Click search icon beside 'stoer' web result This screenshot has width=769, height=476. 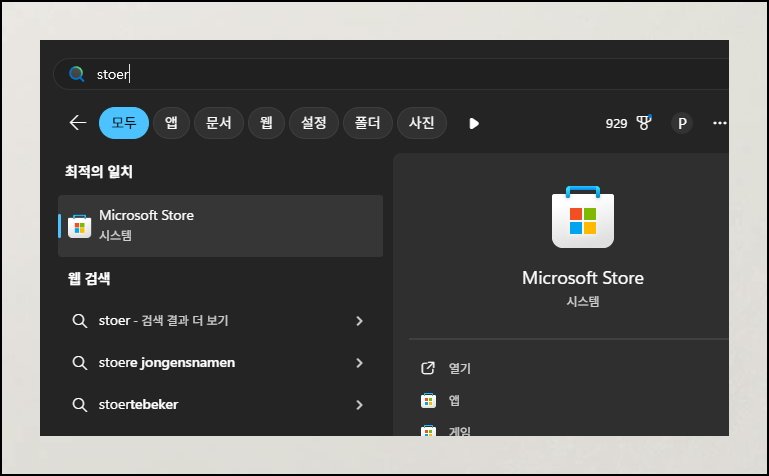[x=79, y=321]
